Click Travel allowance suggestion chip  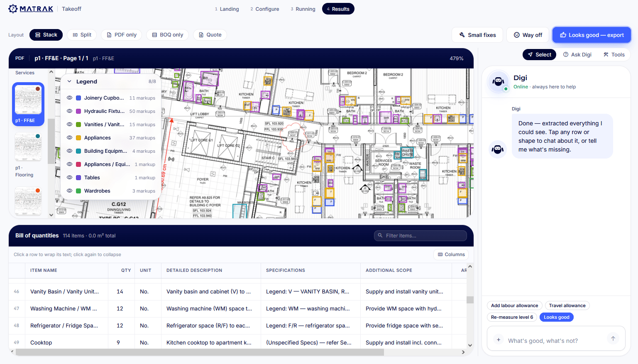pyautogui.click(x=567, y=305)
